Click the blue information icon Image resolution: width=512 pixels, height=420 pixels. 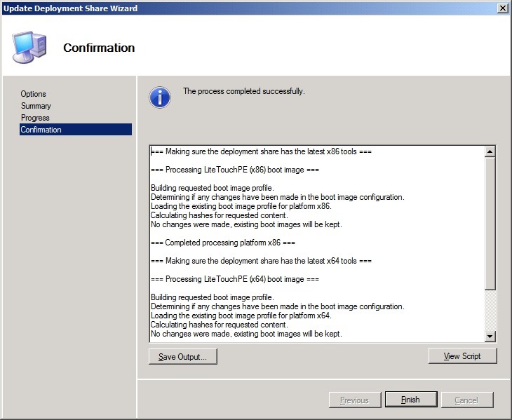[160, 97]
